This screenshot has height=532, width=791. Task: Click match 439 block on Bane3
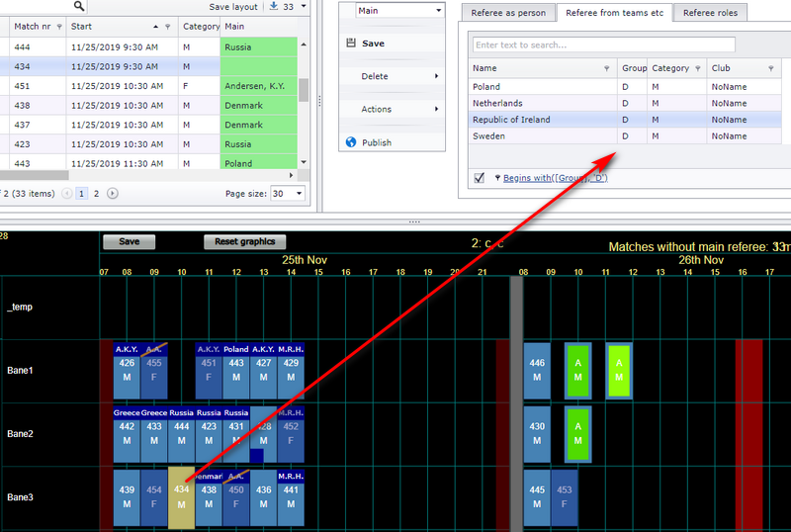[x=127, y=497]
